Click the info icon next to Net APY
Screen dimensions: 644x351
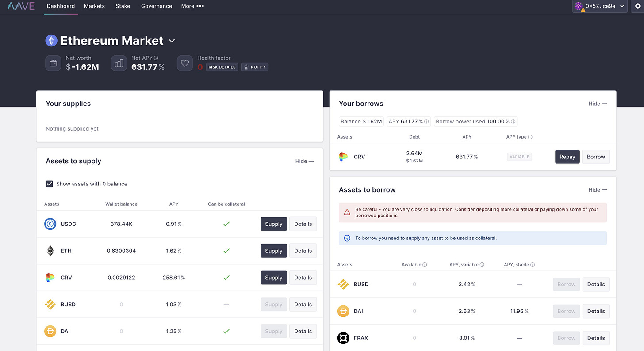[156, 58]
